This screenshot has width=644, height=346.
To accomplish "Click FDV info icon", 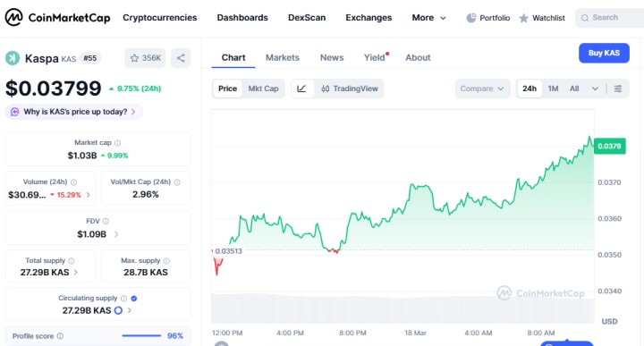I will coord(106,221).
